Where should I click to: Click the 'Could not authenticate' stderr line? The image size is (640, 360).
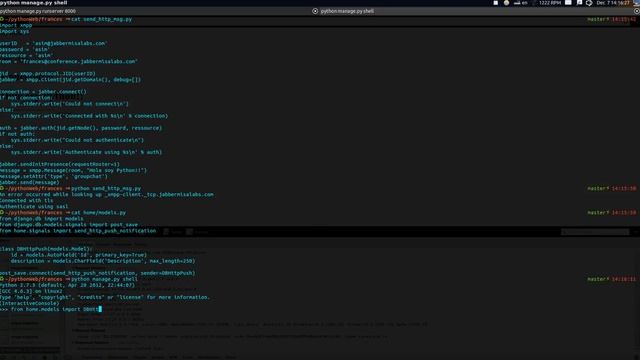pyautogui.click(x=78, y=140)
